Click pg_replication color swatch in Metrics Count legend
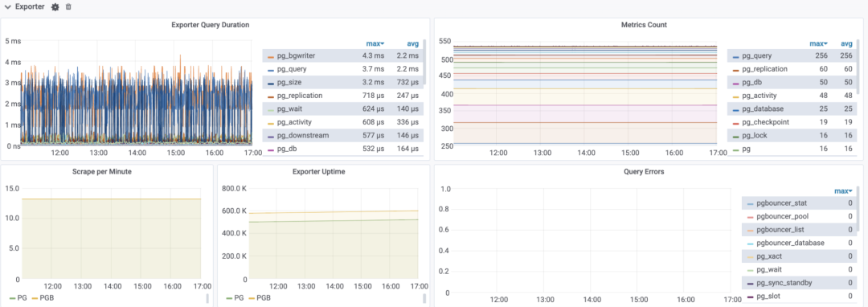868x307 pixels. pyautogui.click(x=735, y=70)
